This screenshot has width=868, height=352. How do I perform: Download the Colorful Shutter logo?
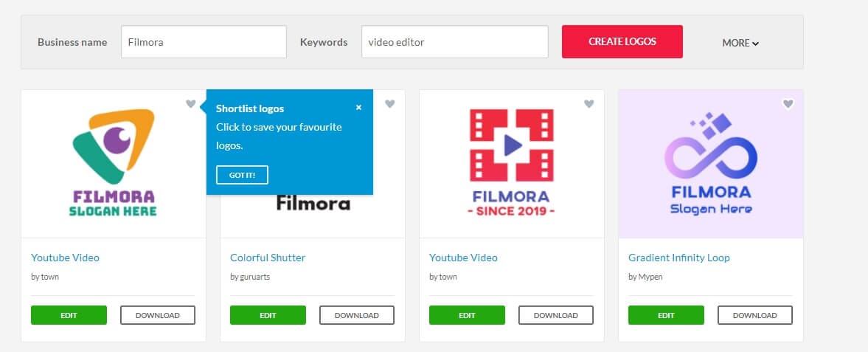tap(356, 315)
